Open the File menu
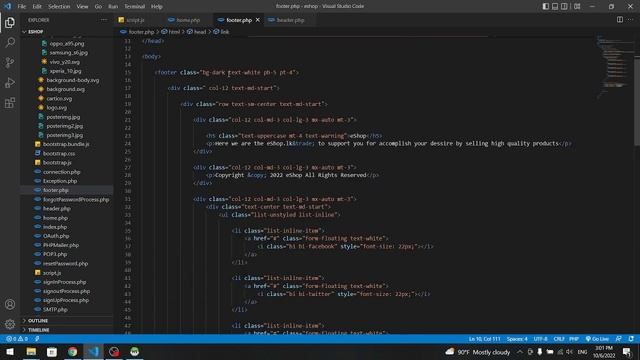 pyautogui.click(x=22, y=7)
